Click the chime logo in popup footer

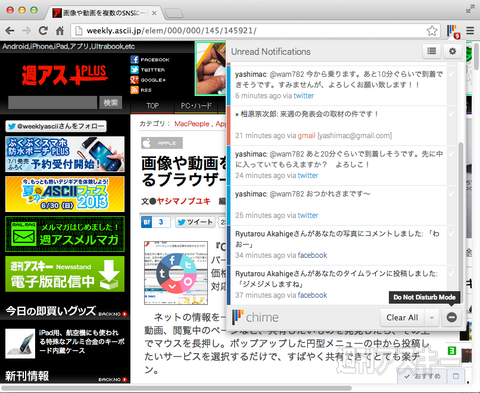point(255,317)
